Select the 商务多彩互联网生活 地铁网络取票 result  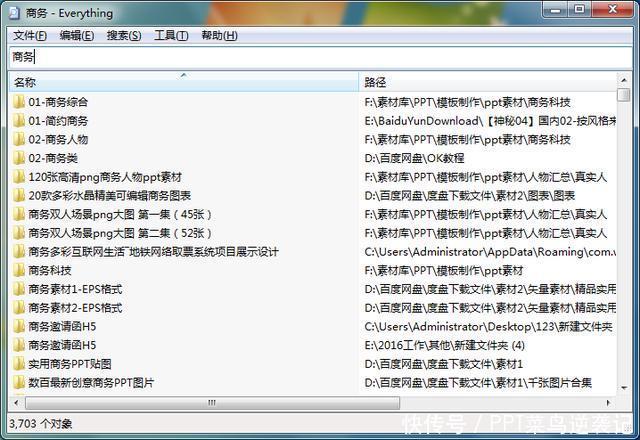click(x=153, y=252)
